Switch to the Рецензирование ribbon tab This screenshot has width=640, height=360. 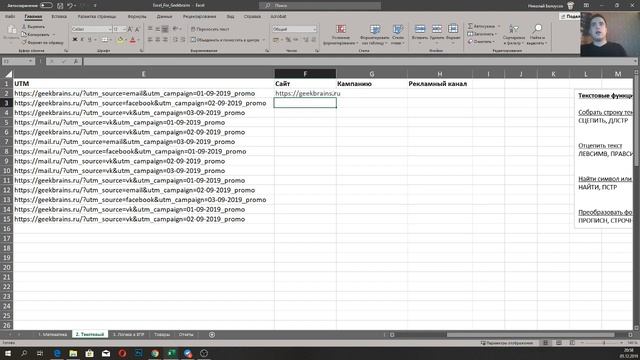(199, 17)
